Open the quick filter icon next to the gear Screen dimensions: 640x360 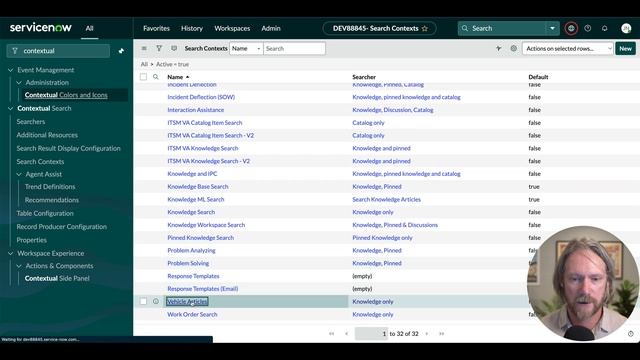(498, 49)
